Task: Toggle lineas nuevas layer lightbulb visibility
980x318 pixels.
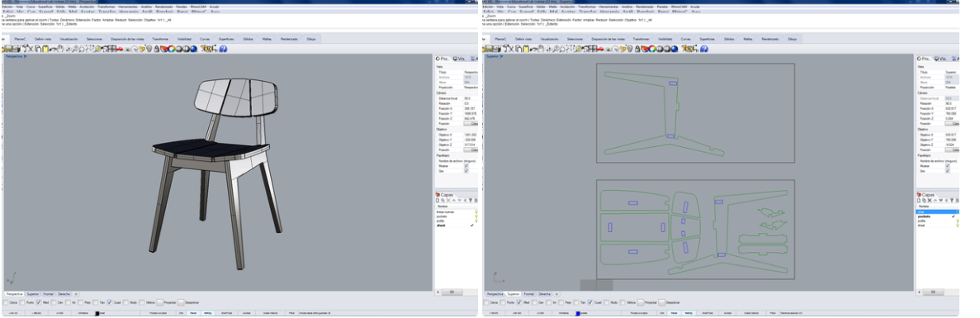Action: 476,211
